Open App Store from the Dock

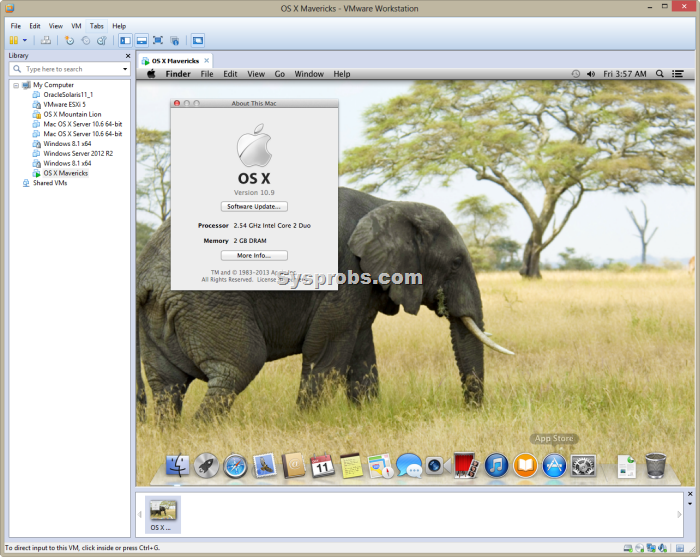click(x=554, y=466)
